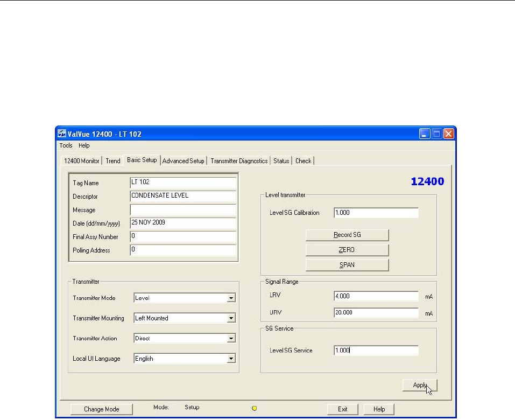
Task: Click the Record SG button
Action: [347, 235]
